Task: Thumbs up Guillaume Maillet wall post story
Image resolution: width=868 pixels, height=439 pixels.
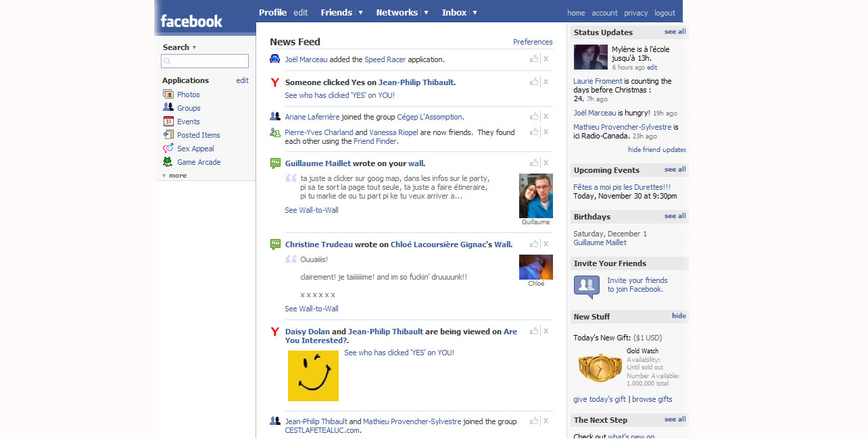Action: point(534,163)
